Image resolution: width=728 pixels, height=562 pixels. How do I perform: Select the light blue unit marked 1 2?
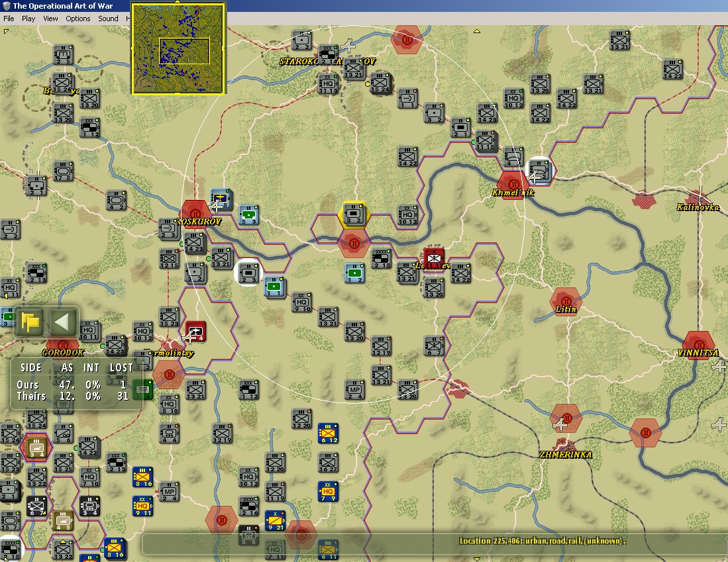tap(354, 273)
